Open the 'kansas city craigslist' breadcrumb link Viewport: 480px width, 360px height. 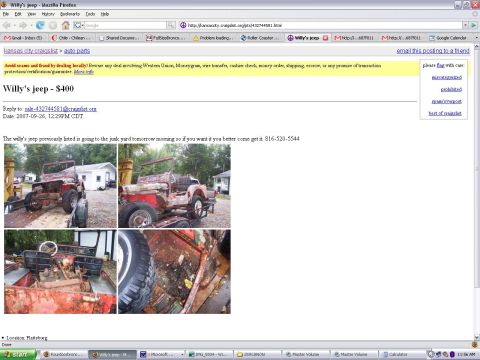[x=31, y=51]
